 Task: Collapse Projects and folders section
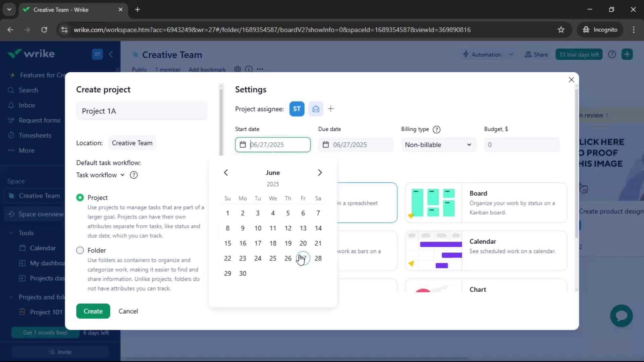(11, 297)
